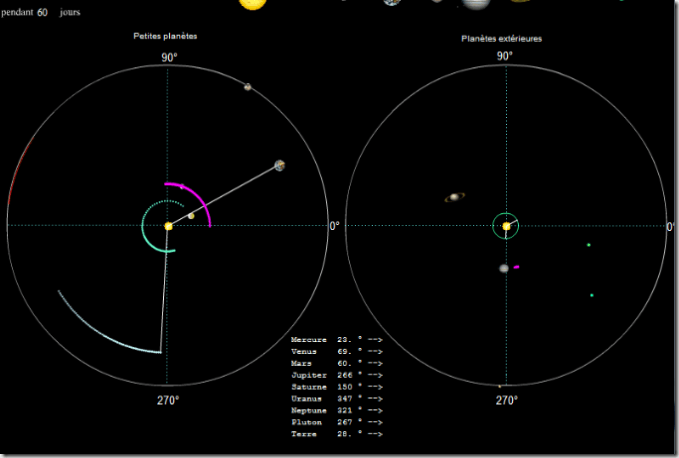Viewport: 679px width, 458px height.
Task: Click the large gray sphere planet icon at top
Action: tap(474, 3)
